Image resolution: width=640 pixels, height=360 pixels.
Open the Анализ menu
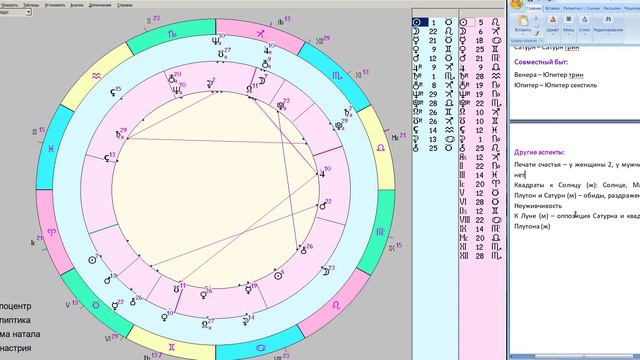77,5
